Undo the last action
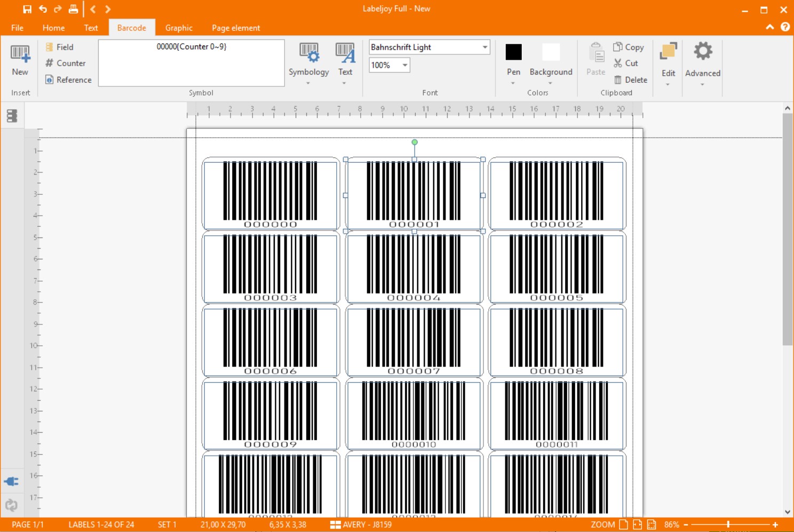 (43, 9)
